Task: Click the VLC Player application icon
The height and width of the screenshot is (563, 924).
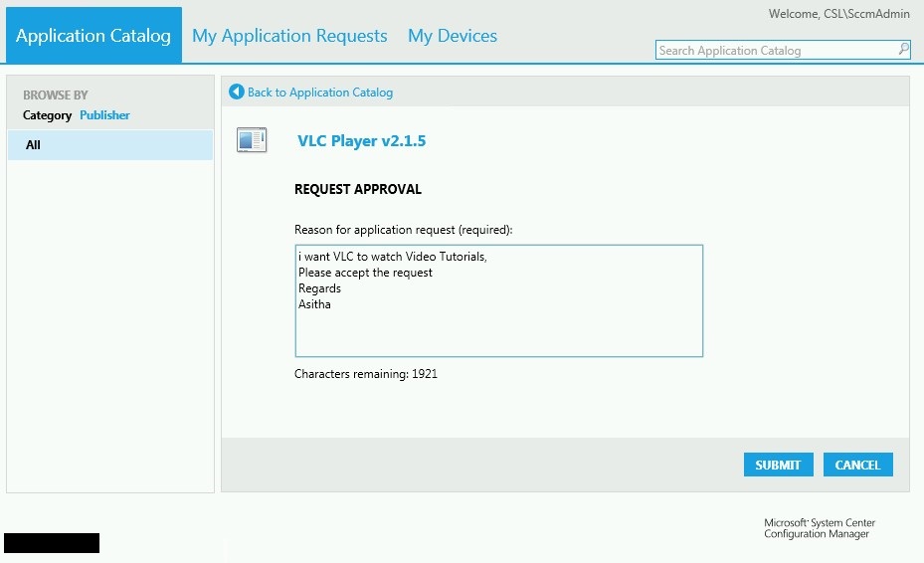Action: [252, 140]
